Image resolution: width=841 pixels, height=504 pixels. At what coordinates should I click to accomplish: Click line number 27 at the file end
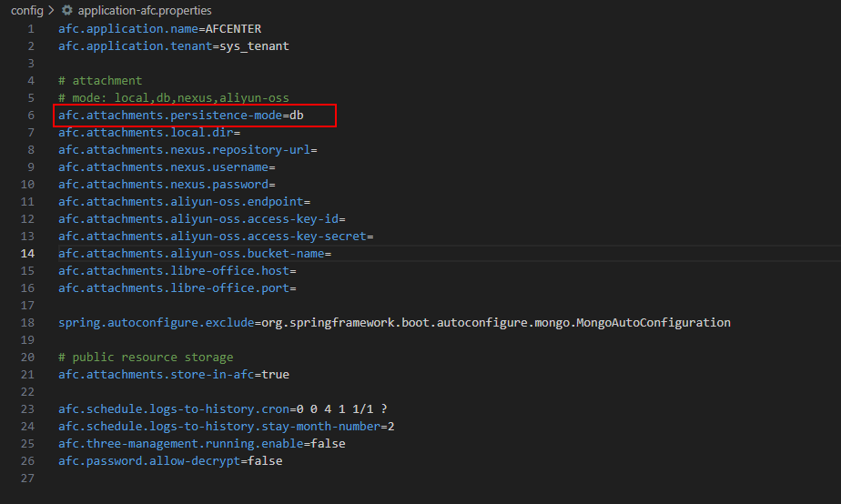pyautogui.click(x=28, y=479)
